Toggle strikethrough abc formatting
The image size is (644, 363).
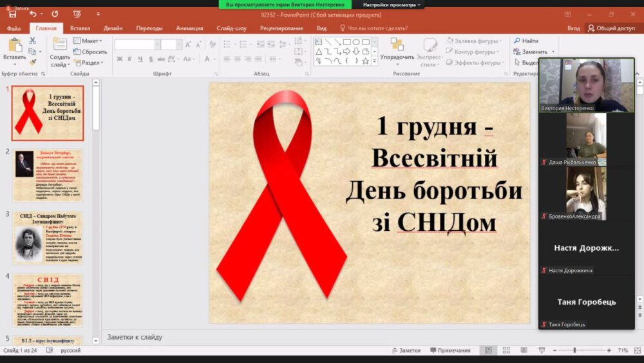click(161, 59)
